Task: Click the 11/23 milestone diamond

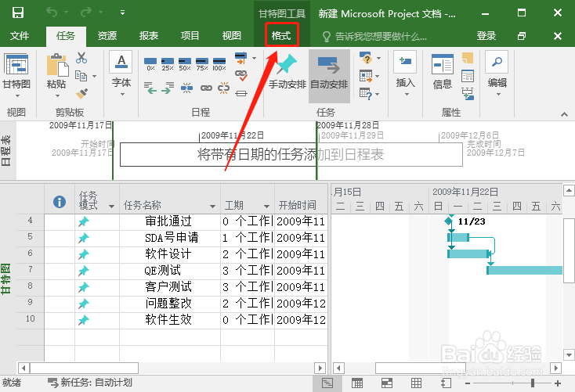Action: [x=449, y=221]
